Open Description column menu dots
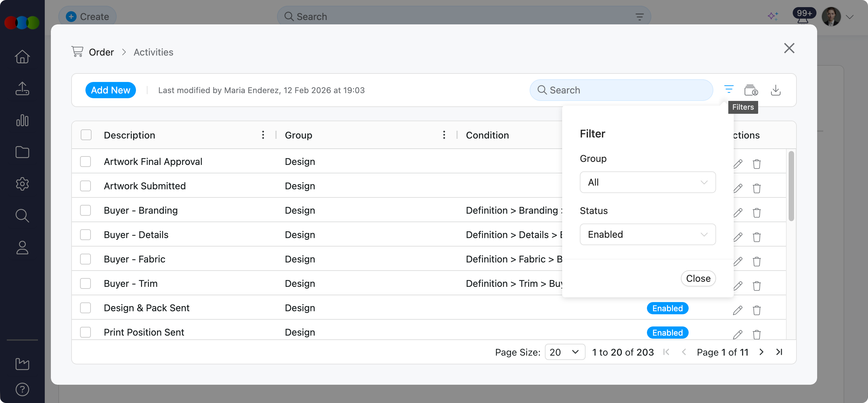Screen dimensions: 868x403 [x=263, y=135]
